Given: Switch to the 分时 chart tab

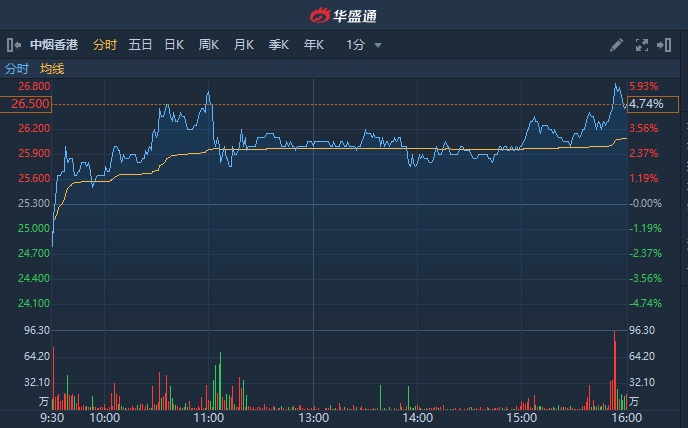Looking at the screenshot, I should tap(104, 45).
